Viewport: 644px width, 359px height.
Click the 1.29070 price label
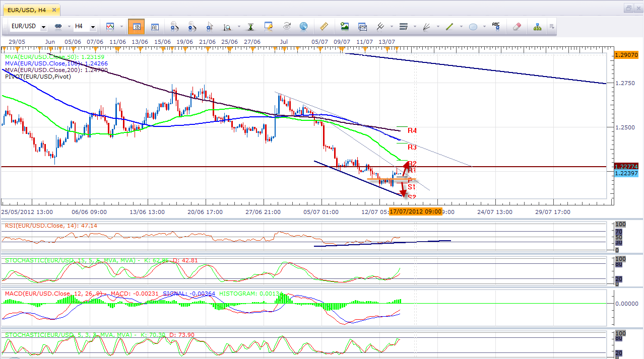[x=626, y=55]
